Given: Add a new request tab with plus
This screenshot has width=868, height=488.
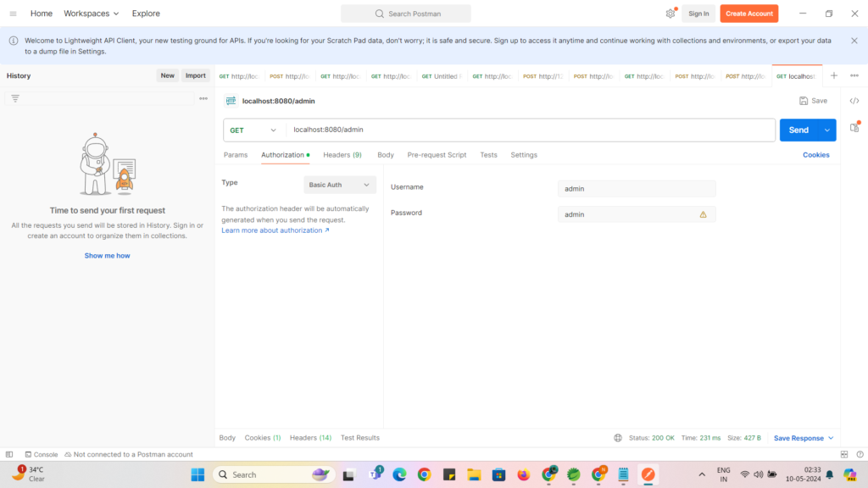Looking at the screenshot, I should click(x=834, y=75).
